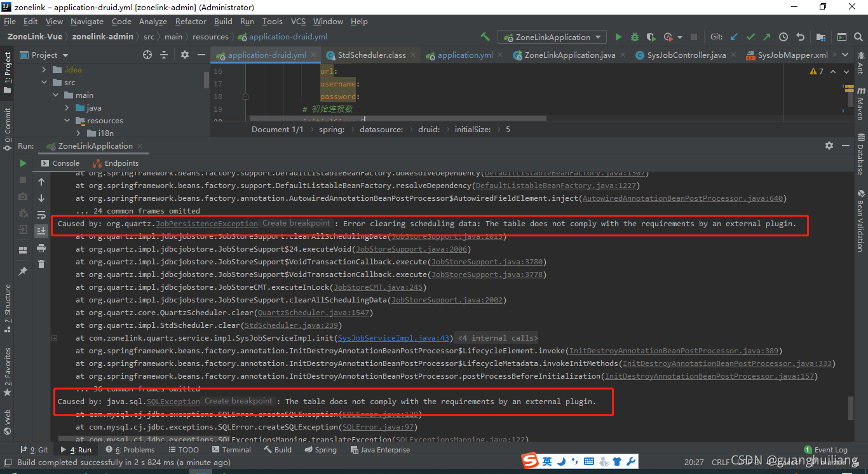Open Git Update Project icon
This screenshot has width=868, height=474.
pos(733,37)
